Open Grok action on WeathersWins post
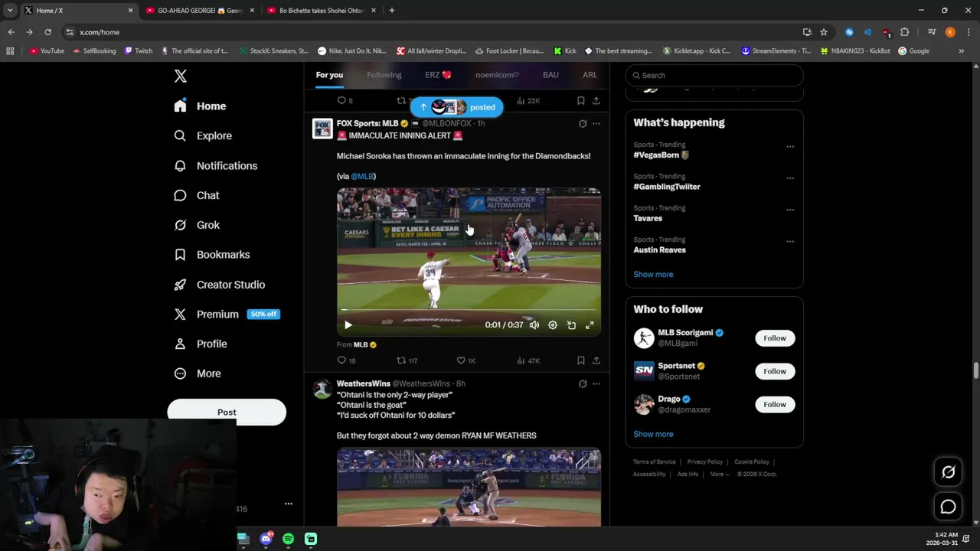Image resolution: width=980 pixels, height=551 pixels. pos(583,383)
